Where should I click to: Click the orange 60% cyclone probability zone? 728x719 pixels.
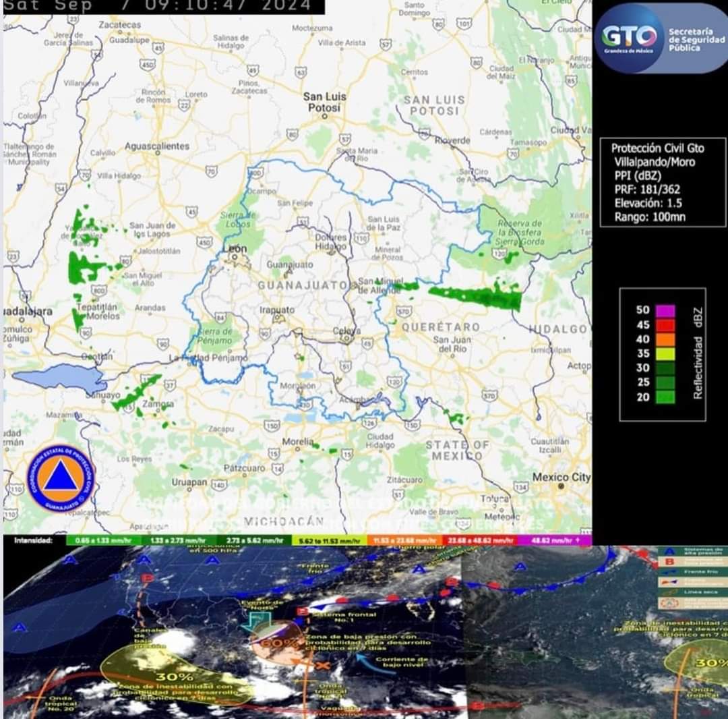[x=276, y=643]
